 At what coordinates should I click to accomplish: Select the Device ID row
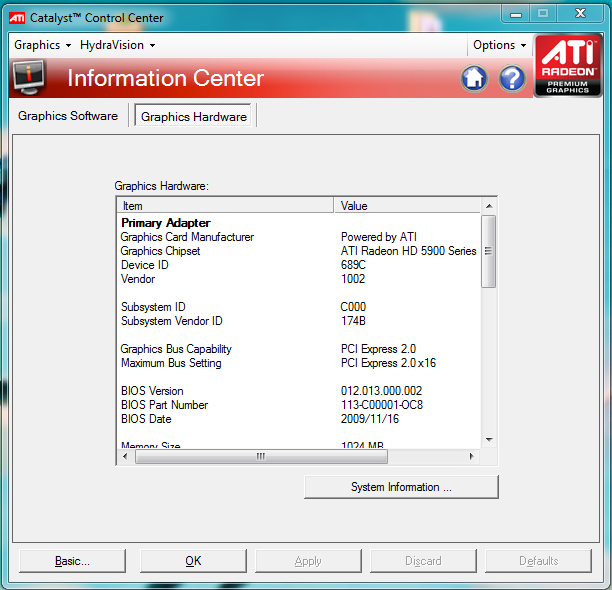[299, 265]
